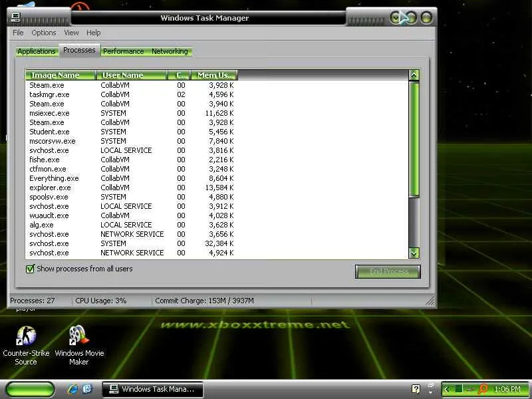
Task: Select svchost.exe row using 32,384 K memory
Action: point(132,243)
